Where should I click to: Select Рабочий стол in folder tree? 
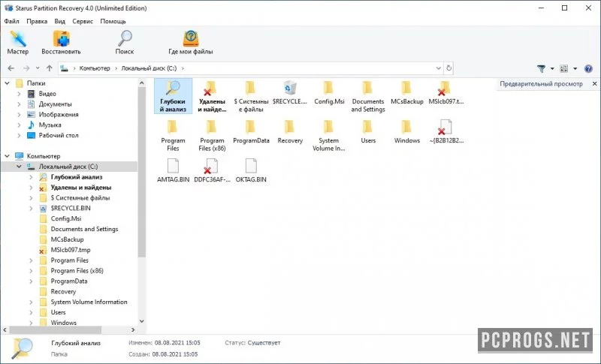point(59,135)
